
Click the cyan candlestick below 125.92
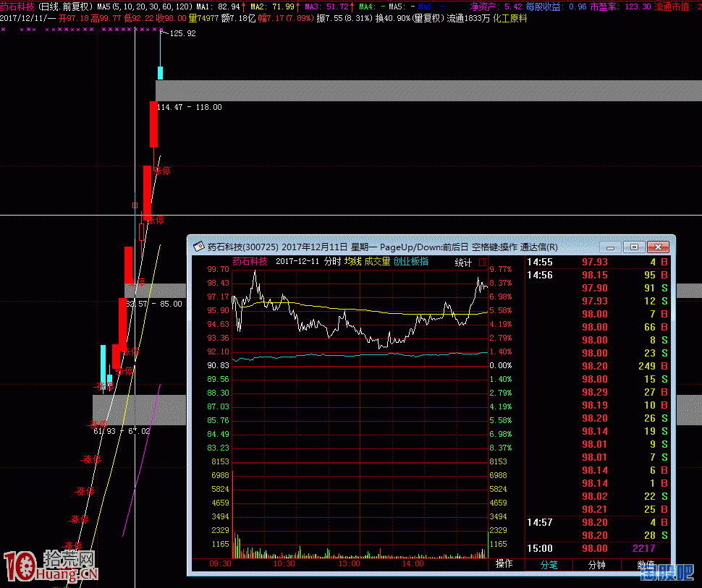tap(160, 72)
